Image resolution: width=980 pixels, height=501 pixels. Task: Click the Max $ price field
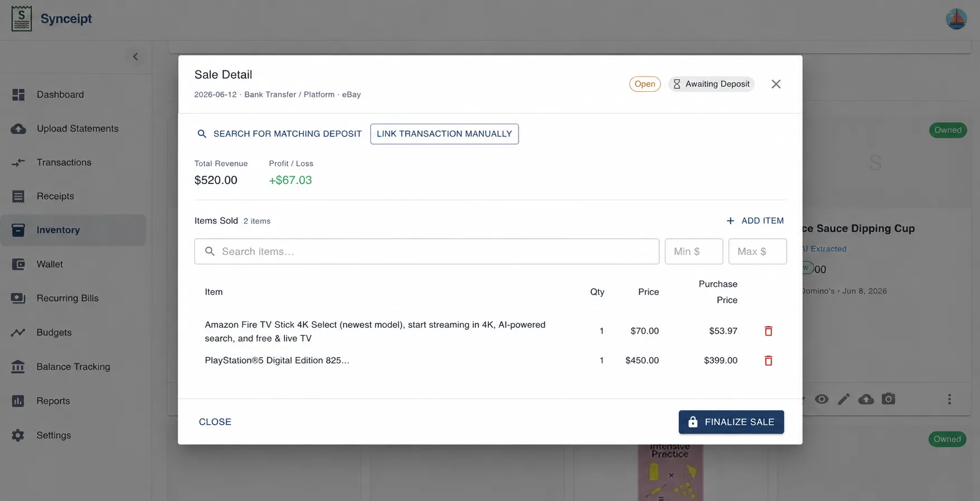758,252
